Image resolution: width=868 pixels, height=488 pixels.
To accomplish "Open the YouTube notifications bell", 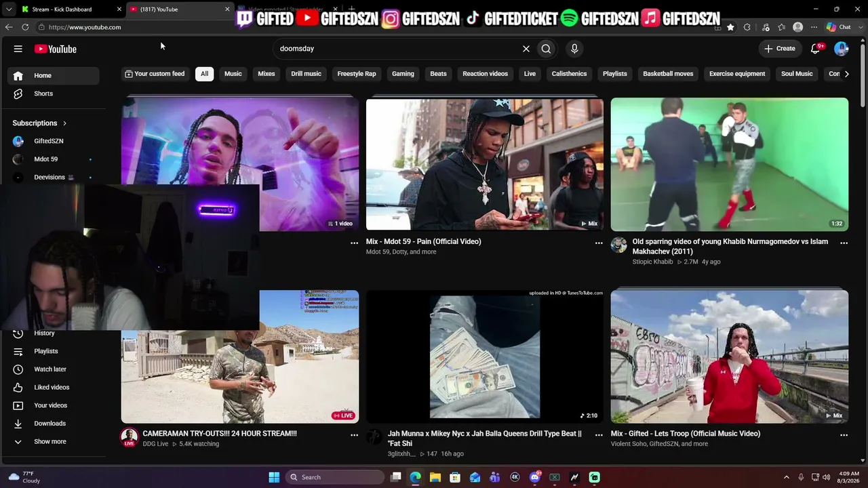I will point(816,49).
